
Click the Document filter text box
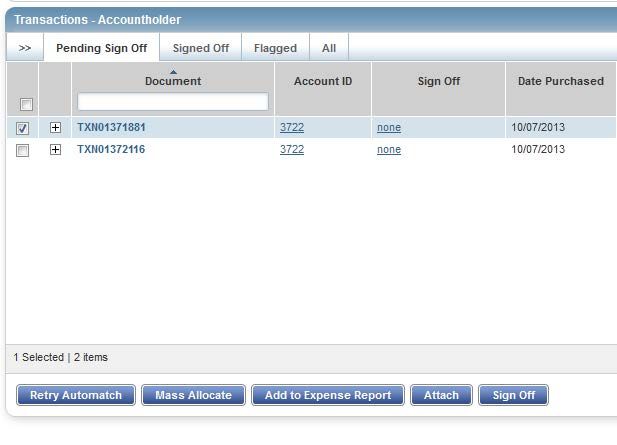[x=173, y=101]
